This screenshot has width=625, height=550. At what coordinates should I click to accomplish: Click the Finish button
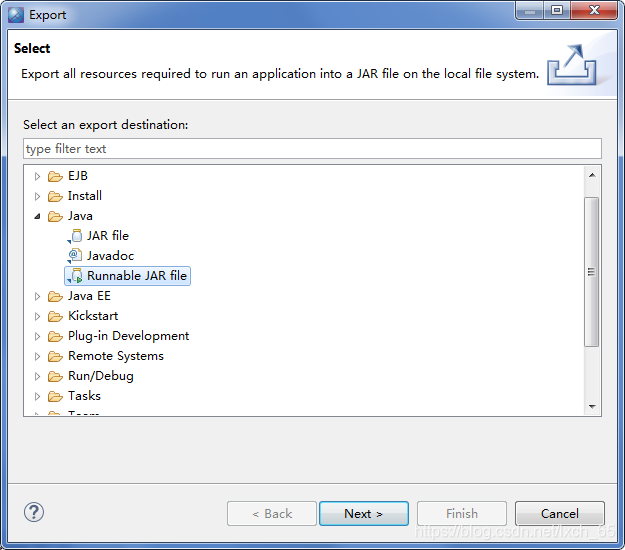462,513
